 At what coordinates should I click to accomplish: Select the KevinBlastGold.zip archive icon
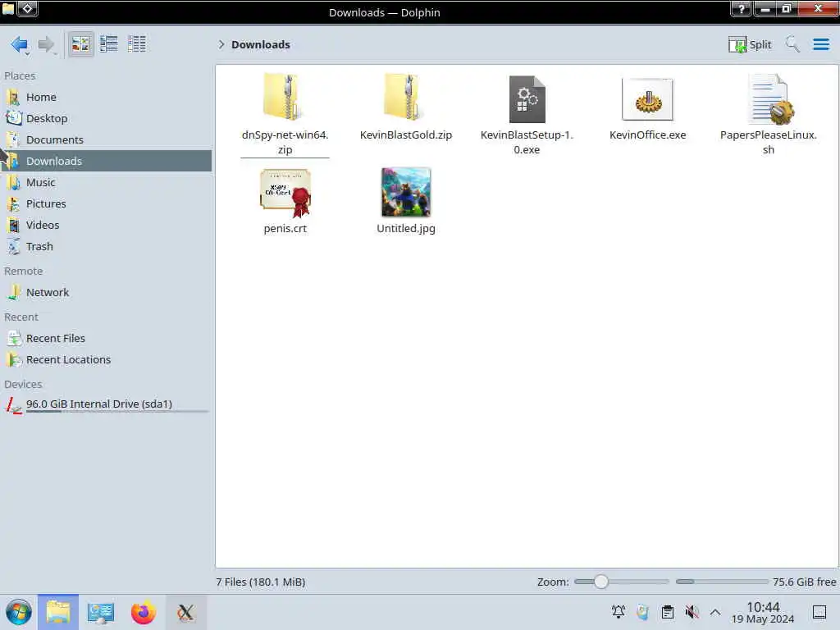405,97
